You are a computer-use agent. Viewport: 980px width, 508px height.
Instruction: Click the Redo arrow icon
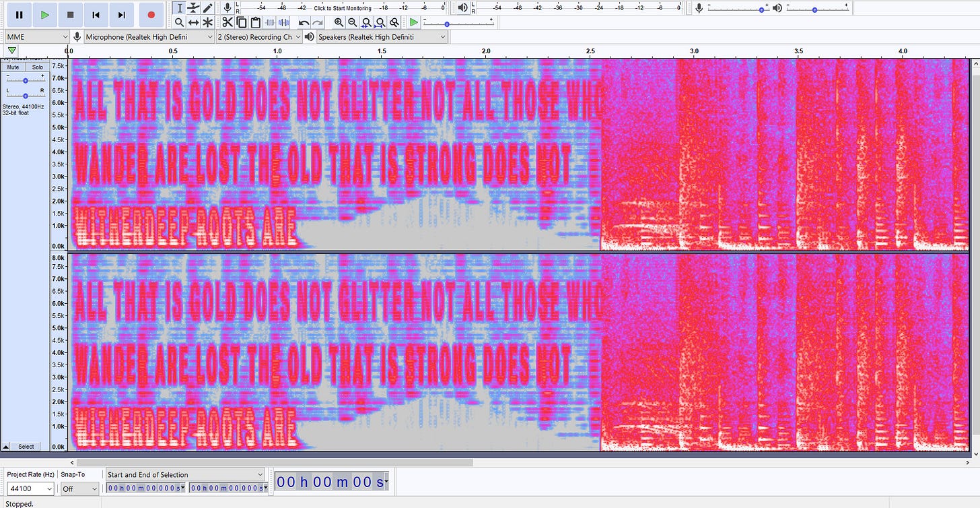coord(317,22)
